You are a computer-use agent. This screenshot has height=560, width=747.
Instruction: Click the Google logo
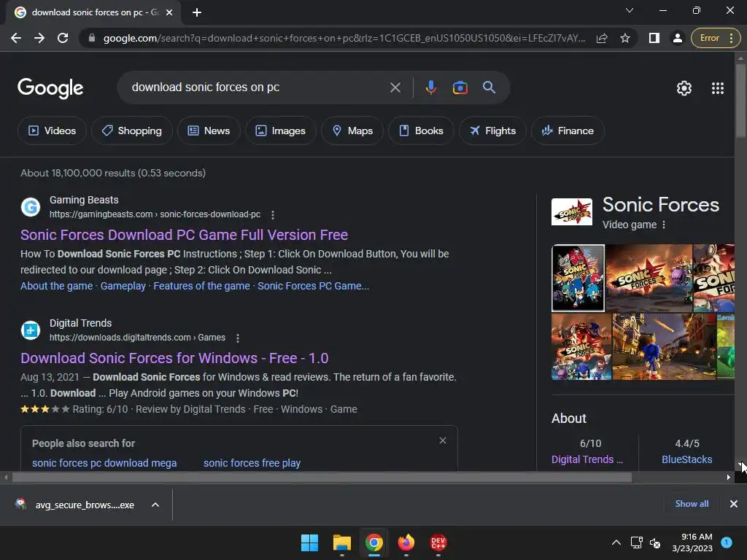coord(50,88)
